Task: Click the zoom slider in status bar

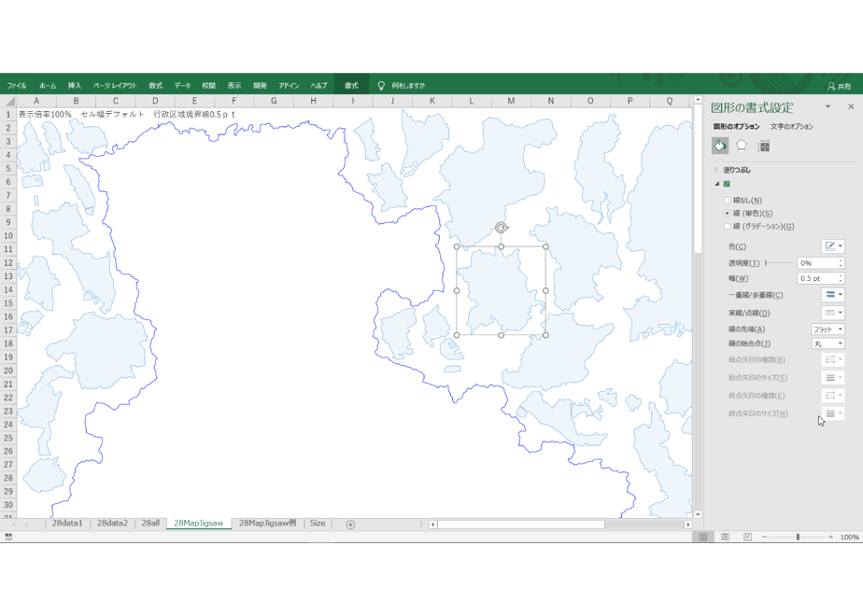Action: click(x=798, y=537)
